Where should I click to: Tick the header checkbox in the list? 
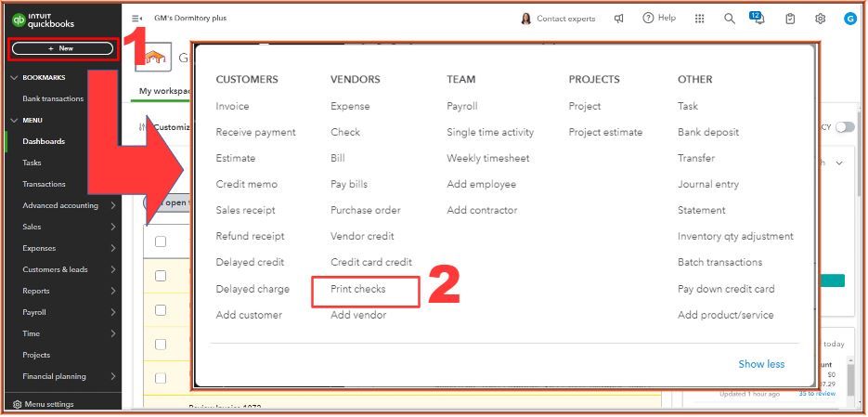click(x=161, y=241)
